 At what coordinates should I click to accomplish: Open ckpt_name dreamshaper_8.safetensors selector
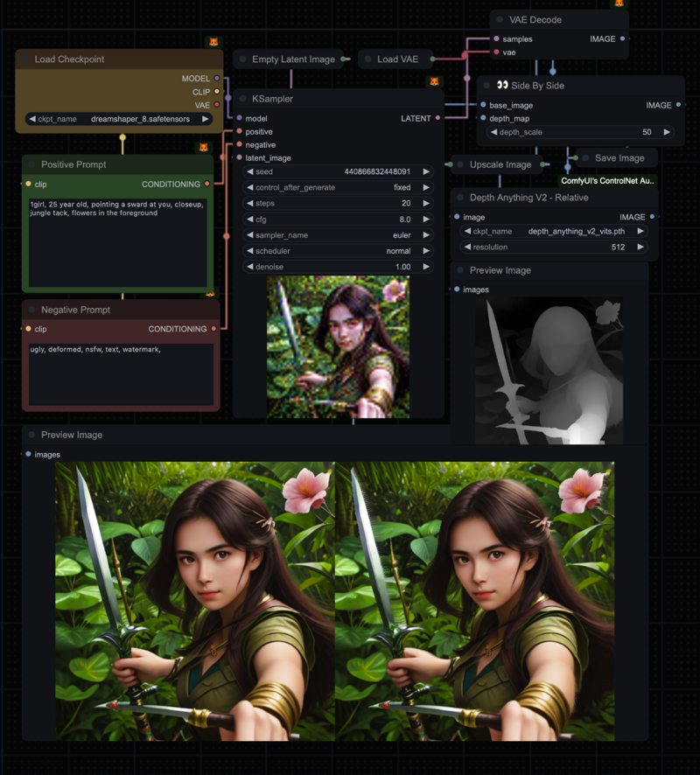point(119,119)
